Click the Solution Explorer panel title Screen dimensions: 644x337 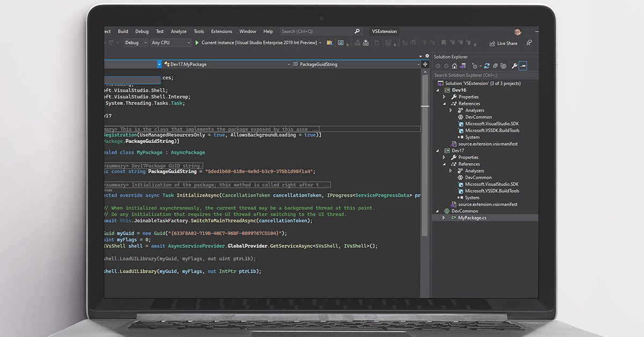click(x=451, y=57)
